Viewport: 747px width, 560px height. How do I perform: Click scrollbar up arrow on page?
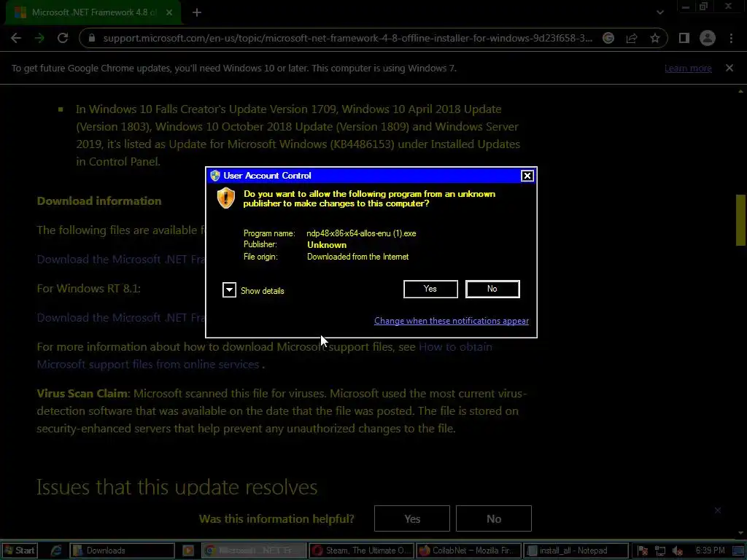pos(740,90)
